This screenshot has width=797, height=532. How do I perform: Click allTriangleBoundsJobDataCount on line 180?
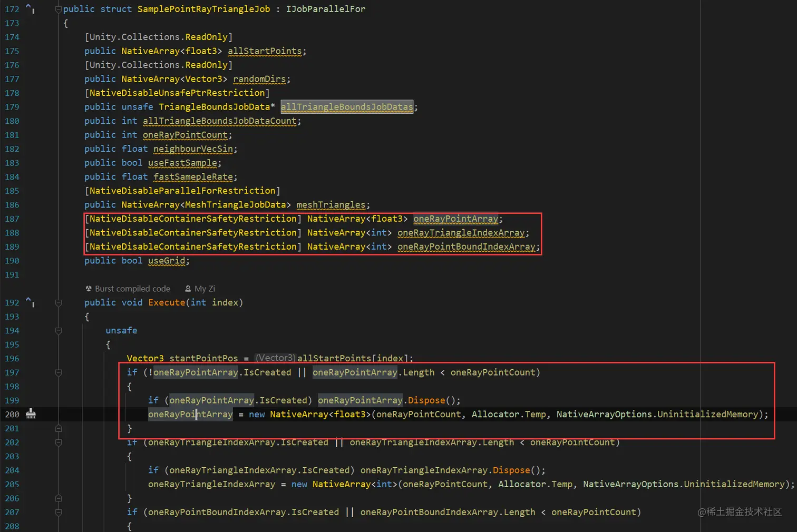tap(219, 121)
